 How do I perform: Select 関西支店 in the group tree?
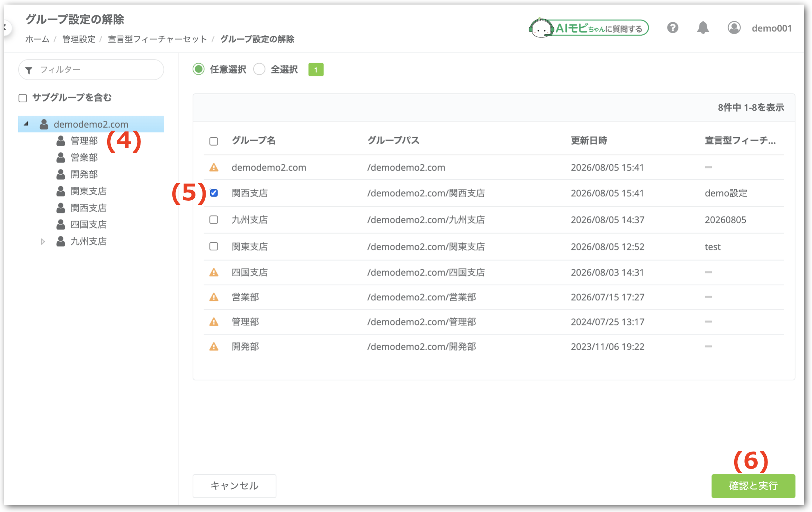[89, 208]
